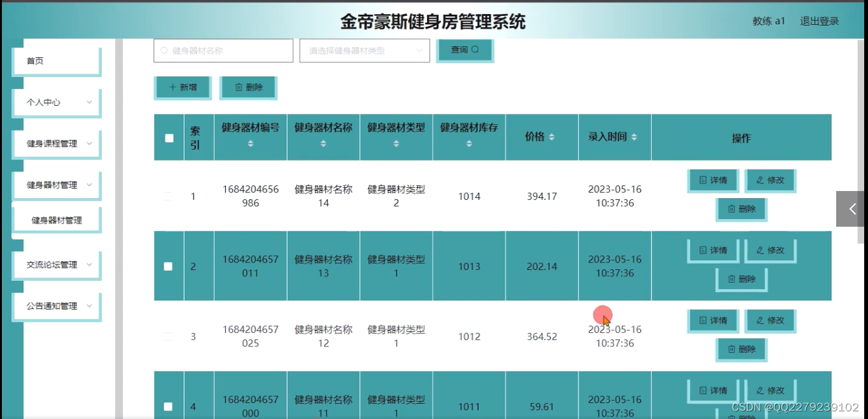
Task: Click the vertical page scrollbar
Action: coord(861,140)
